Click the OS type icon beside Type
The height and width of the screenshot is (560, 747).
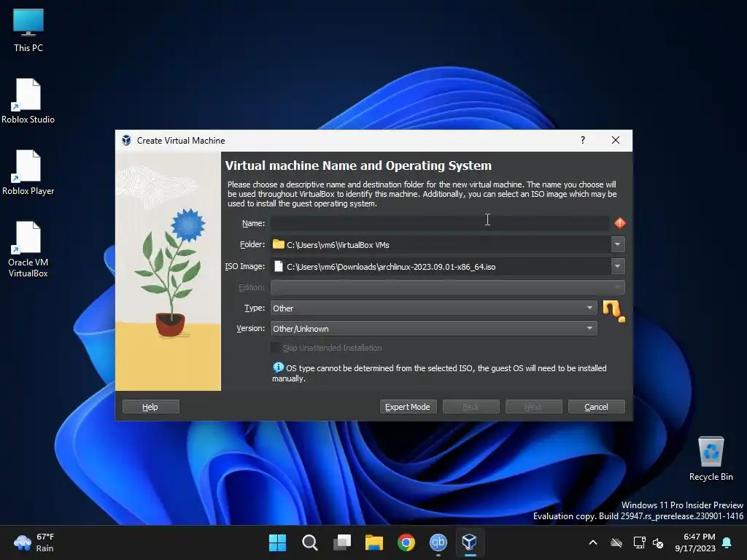614,311
